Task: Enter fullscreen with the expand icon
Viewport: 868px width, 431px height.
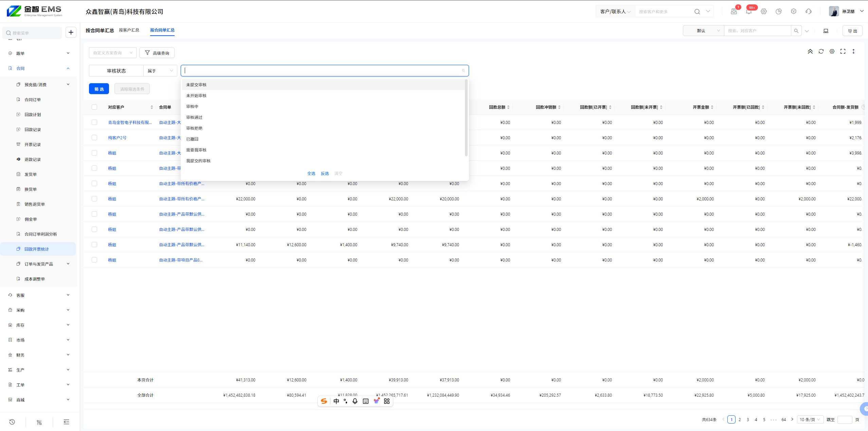Action: [843, 51]
